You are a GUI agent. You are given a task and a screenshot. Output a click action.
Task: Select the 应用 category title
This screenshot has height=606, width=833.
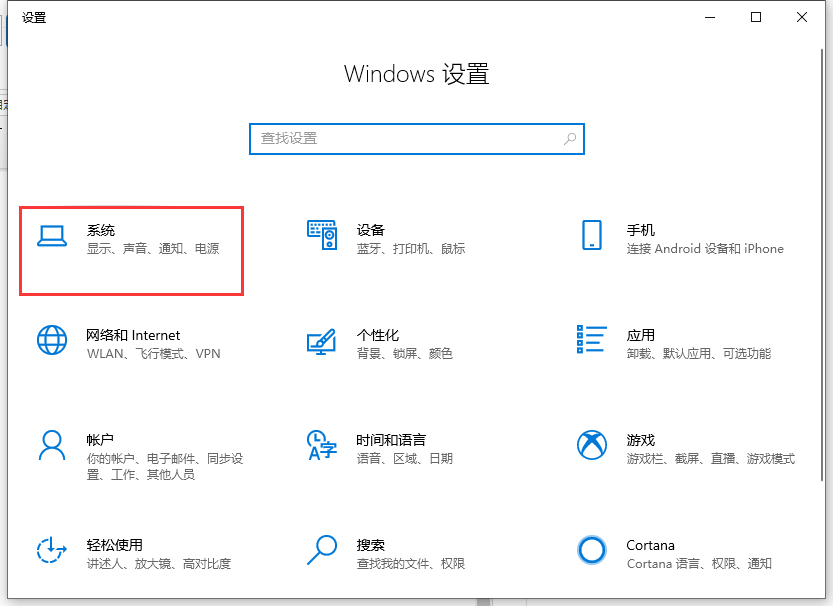[641, 335]
